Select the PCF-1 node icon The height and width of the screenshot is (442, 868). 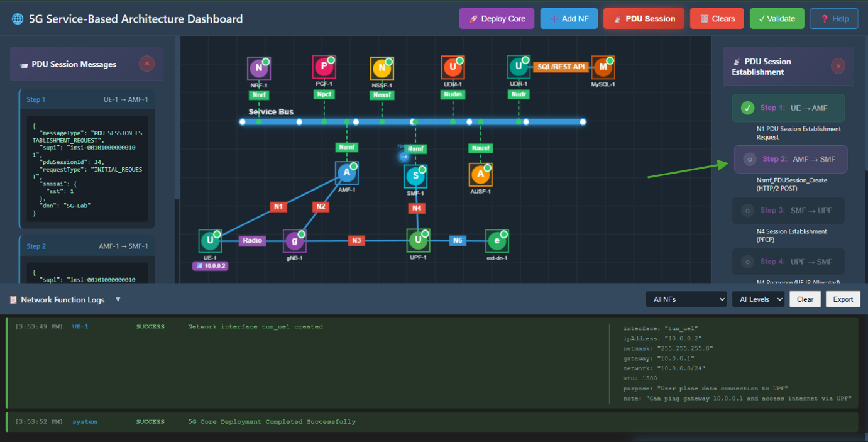click(x=324, y=67)
